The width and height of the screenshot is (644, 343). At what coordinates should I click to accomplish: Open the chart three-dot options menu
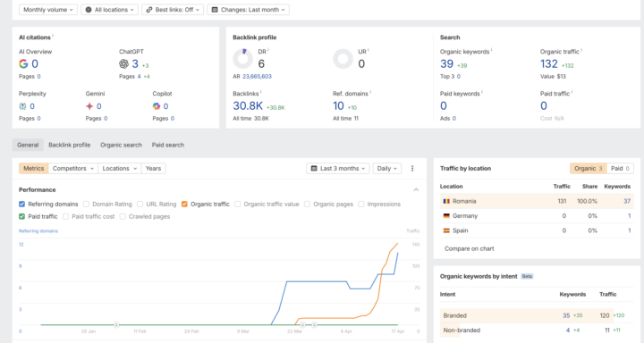click(x=412, y=168)
